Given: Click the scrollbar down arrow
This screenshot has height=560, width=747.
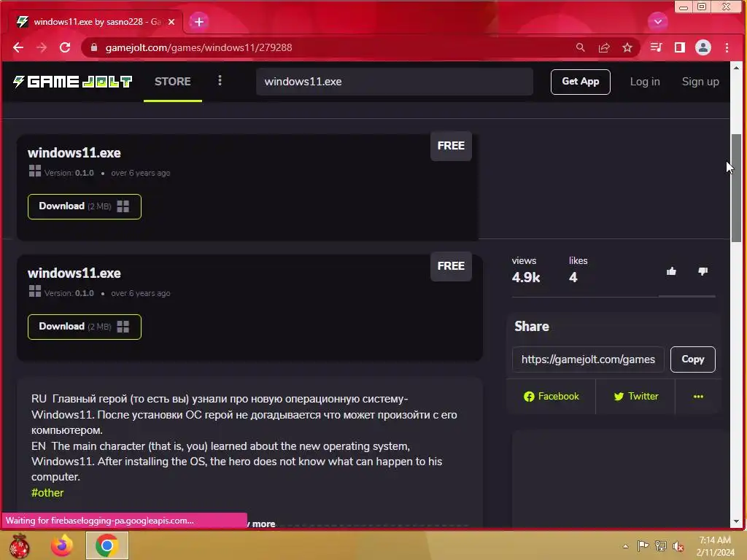Looking at the screenshot, I should pos(736,521).
